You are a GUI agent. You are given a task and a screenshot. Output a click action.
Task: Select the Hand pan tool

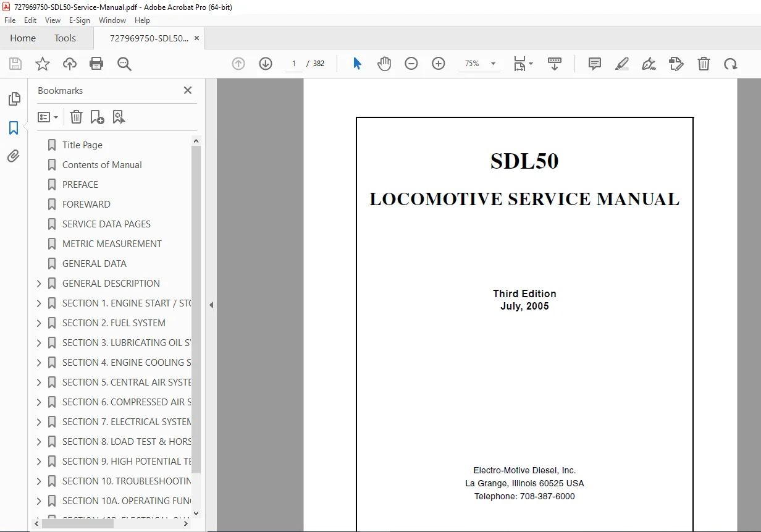pos(384,64)
